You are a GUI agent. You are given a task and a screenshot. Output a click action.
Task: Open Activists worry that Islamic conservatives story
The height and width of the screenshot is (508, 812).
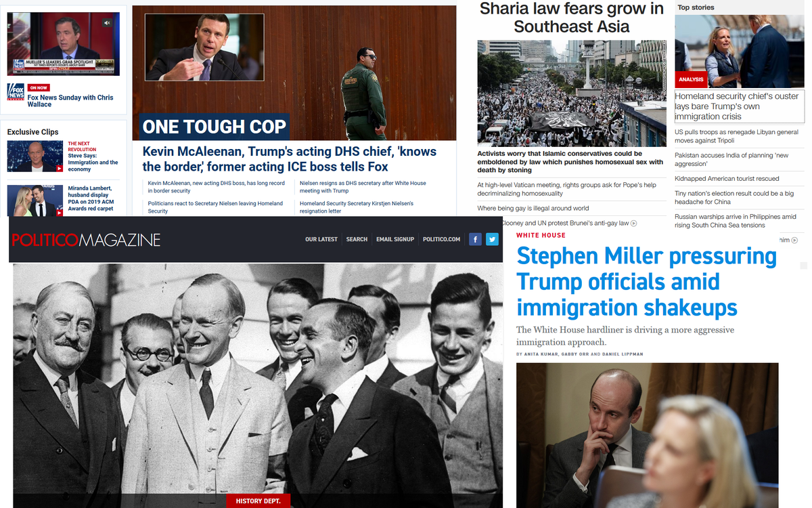point(570,163)
